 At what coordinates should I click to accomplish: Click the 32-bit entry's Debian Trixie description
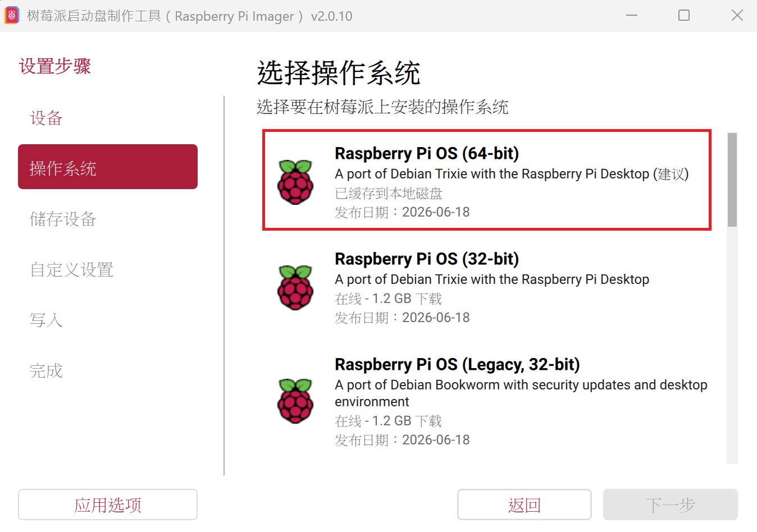492,279
